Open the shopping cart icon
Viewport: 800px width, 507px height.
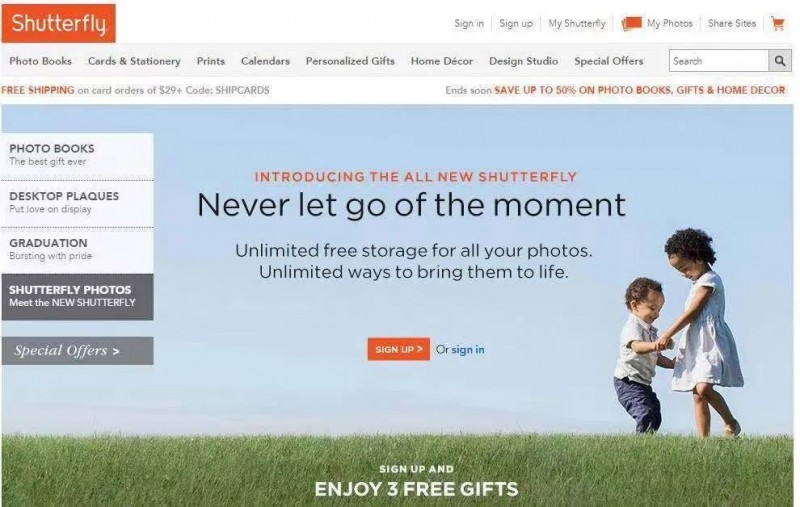778,23
